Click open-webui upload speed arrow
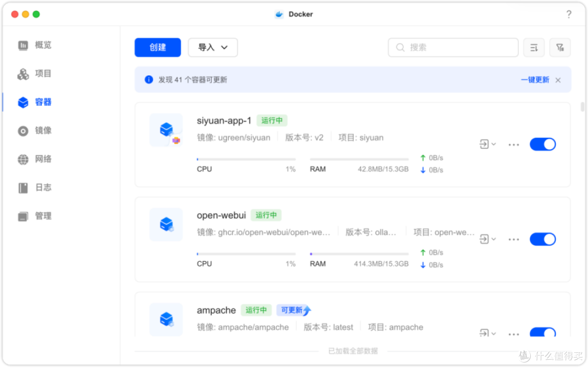Viewport: 588px width, 368px height. (422, 252)
